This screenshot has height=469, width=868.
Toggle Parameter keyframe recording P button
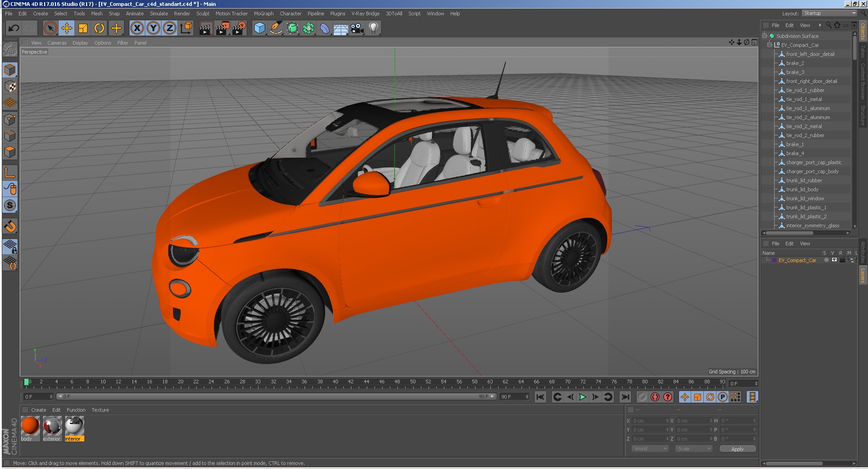click(x=723, y=397)
